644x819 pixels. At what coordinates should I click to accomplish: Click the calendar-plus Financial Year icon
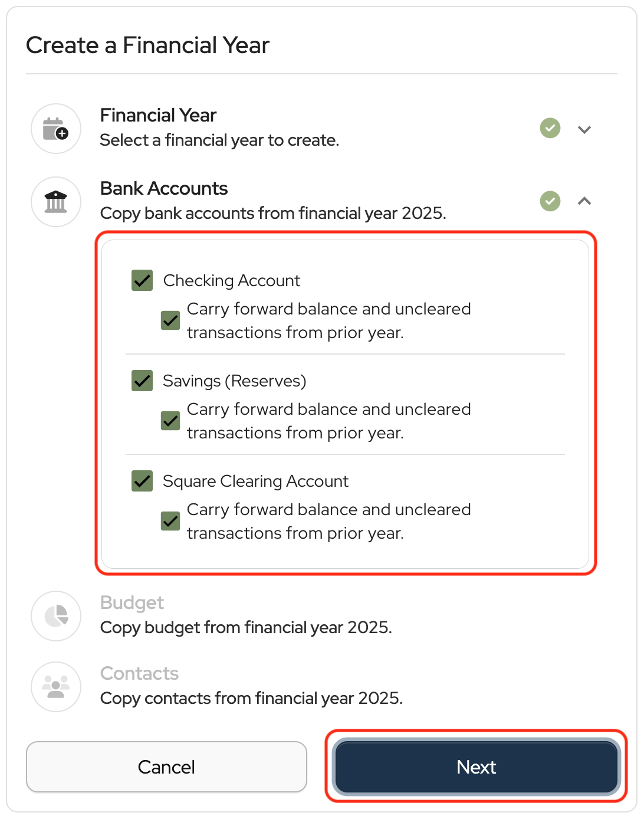[56, 129]
